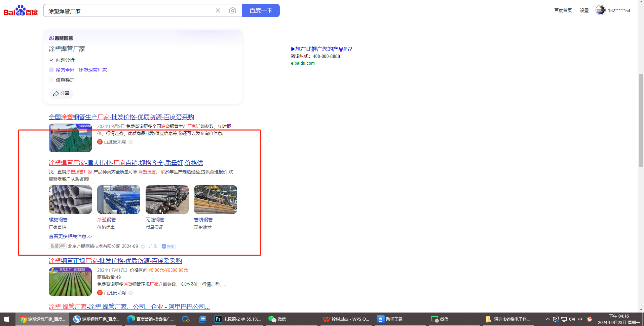Click the 无缝钢管 thumbnail image

pyautogui.click(x=167, y=199)
